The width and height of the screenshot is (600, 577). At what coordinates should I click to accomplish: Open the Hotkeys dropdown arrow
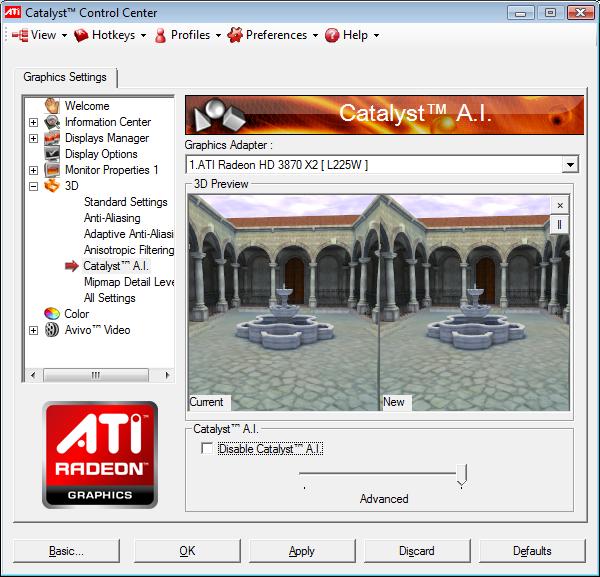[143, 36]
